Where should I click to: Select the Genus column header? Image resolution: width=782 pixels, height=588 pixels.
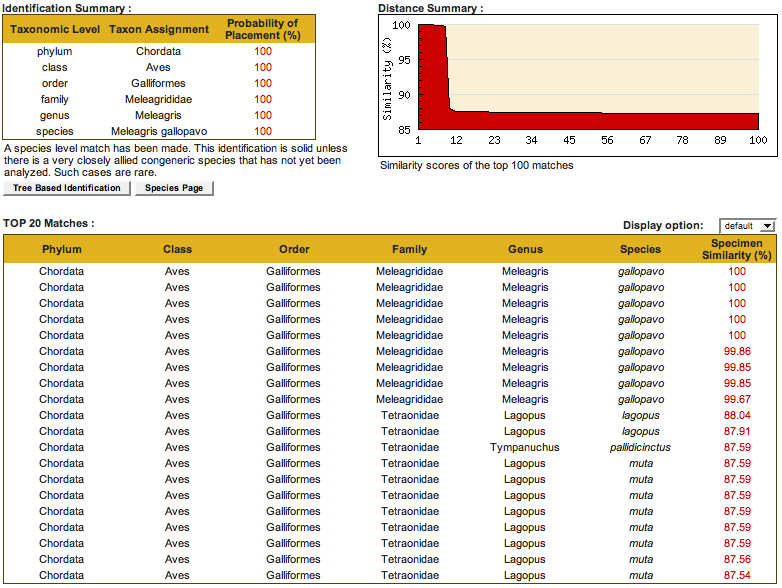coord(525,249)
